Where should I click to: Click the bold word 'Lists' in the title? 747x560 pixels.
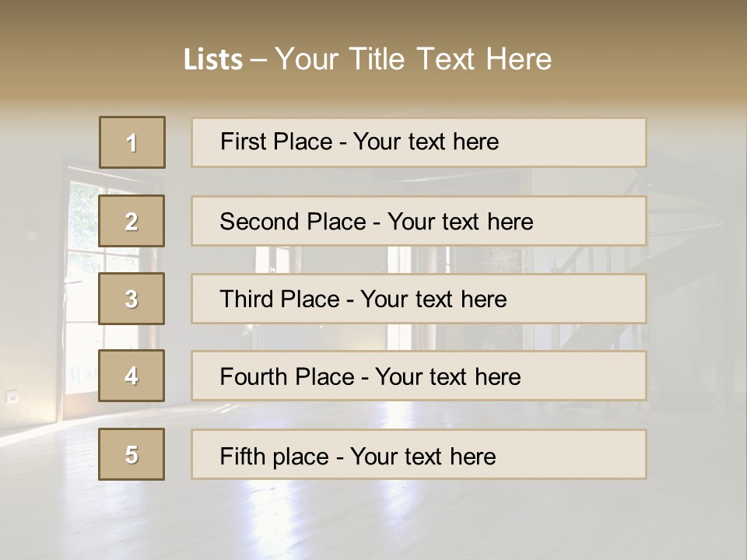tap(213, 60)
